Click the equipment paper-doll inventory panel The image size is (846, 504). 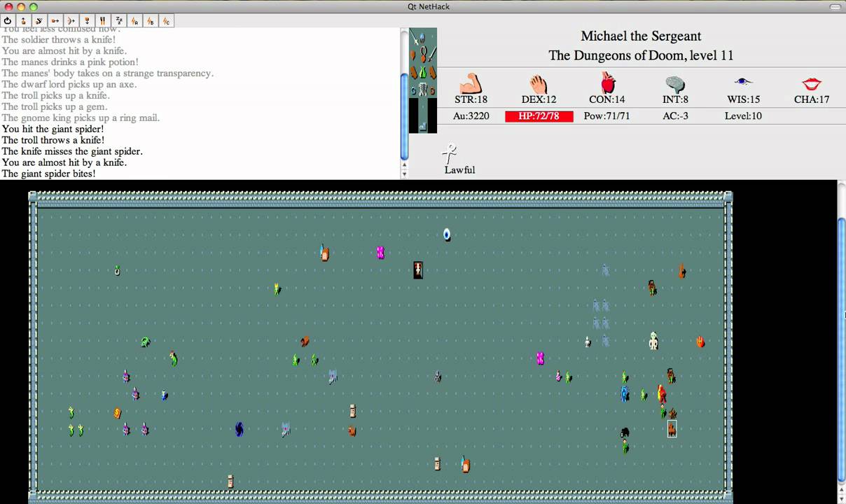click(x=423, y=80)
